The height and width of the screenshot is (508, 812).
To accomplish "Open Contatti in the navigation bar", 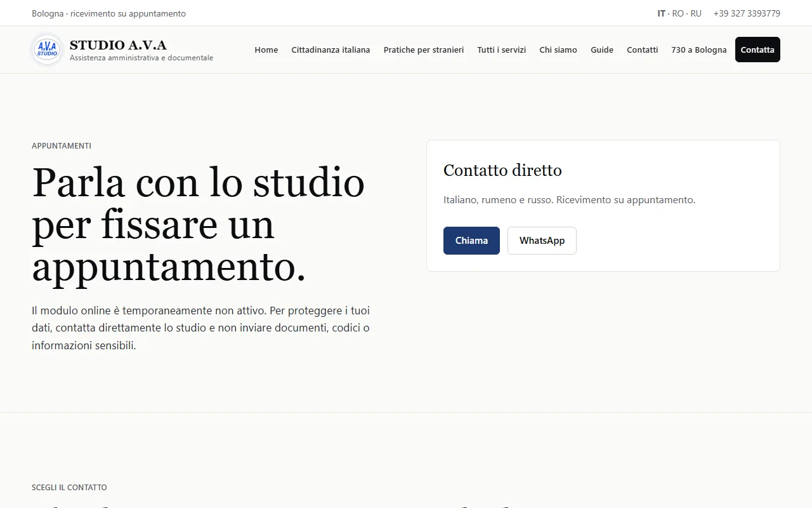I will [643, 50].
